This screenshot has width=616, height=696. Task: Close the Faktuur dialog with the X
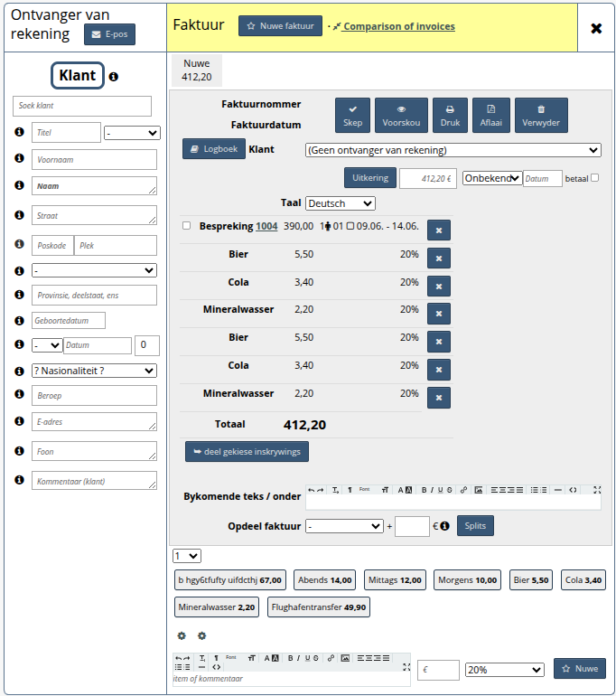pos(596,28)
